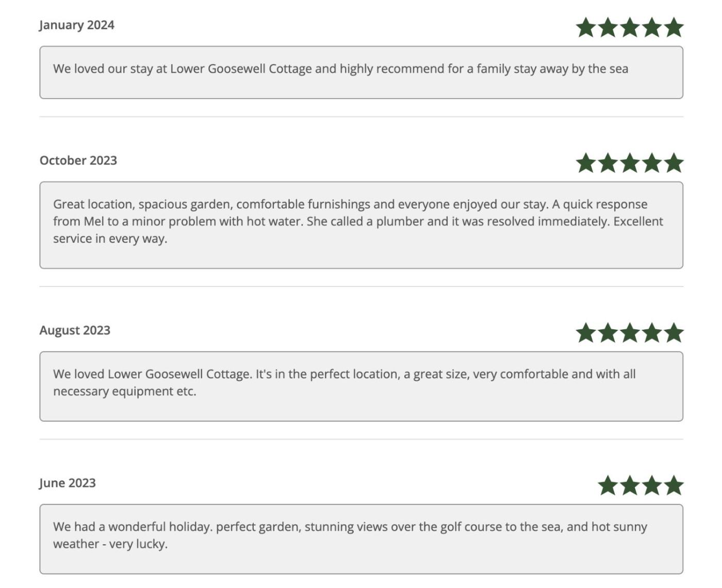722x588 pixels.
Task: Click the third star of October 2023 rating
Action: [630, 163]
